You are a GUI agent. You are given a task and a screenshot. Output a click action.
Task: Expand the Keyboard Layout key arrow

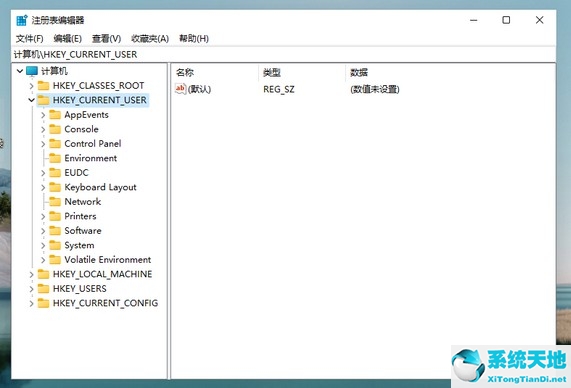click(x=43, y=187)
